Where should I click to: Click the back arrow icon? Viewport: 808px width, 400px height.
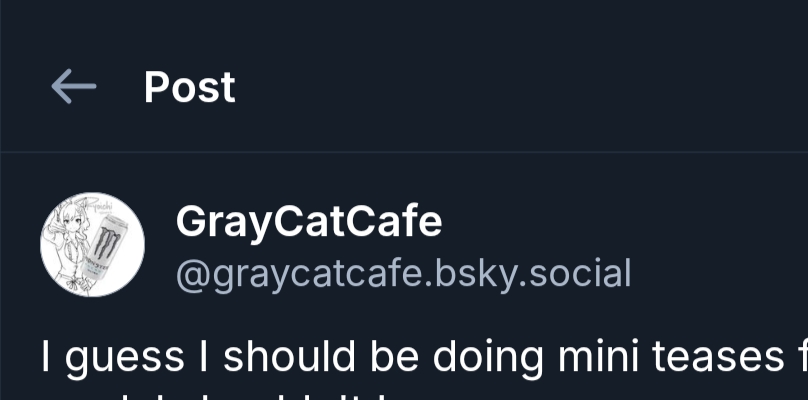point(73,88)
